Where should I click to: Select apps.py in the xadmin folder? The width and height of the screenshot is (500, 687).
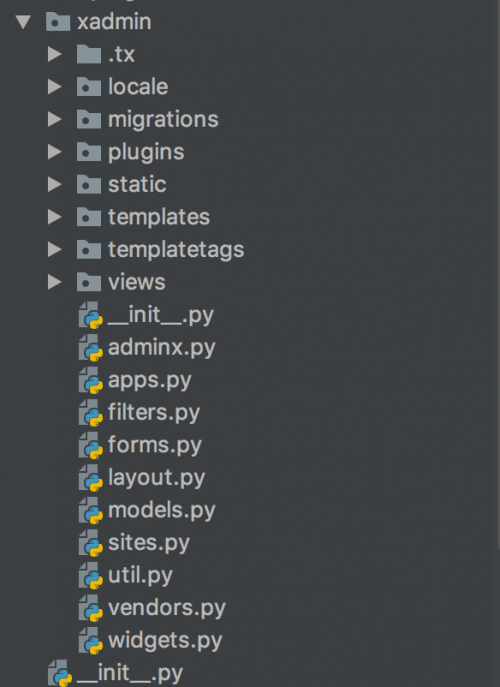pyautogui.click(x=149, y=380)
